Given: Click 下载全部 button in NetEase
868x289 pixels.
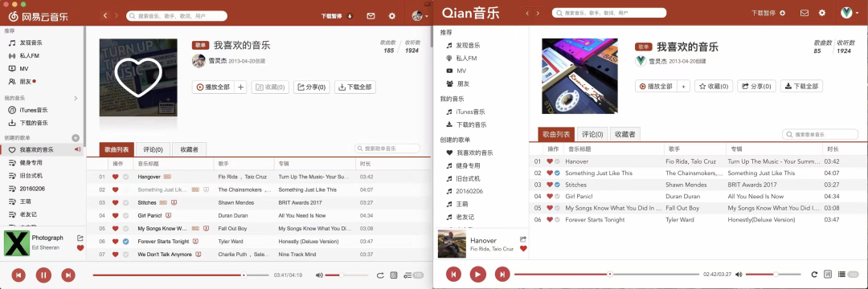Looking at the screenshot, I should point(355,87).
